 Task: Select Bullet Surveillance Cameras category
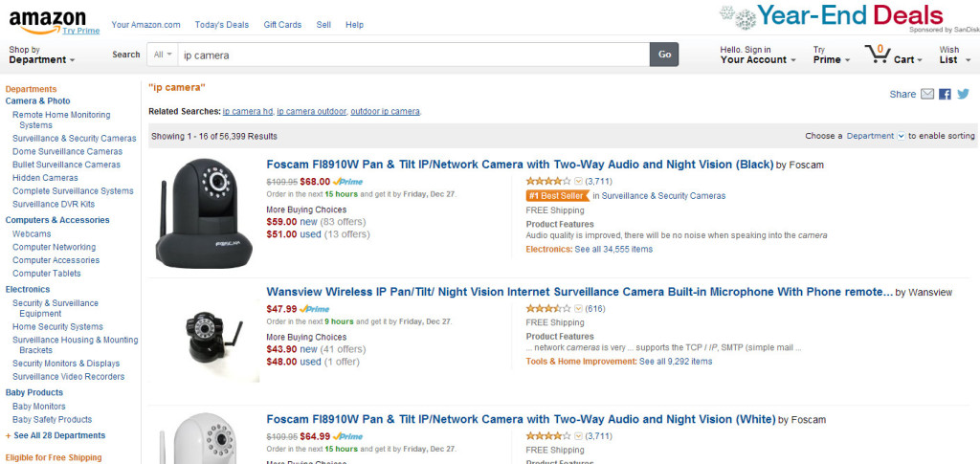(66, 165)
